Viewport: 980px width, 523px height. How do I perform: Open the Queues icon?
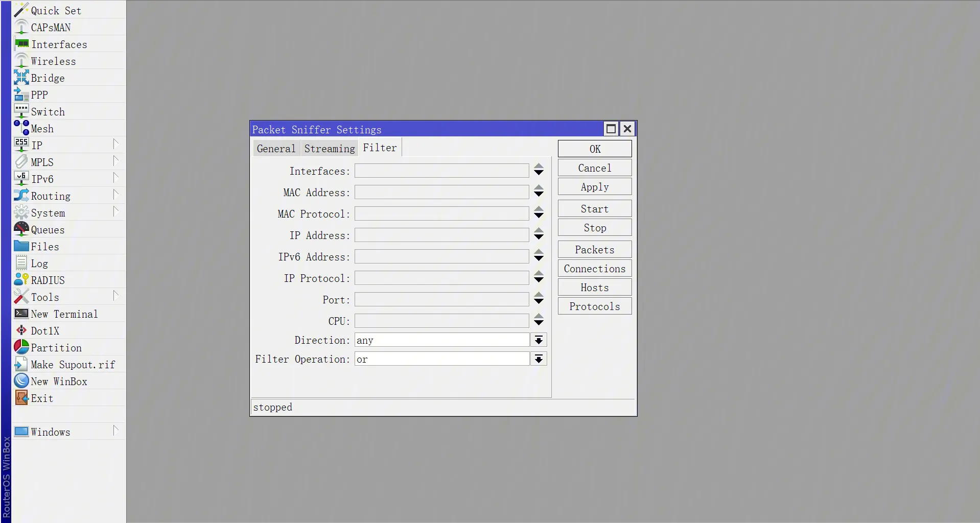(21, 229)
